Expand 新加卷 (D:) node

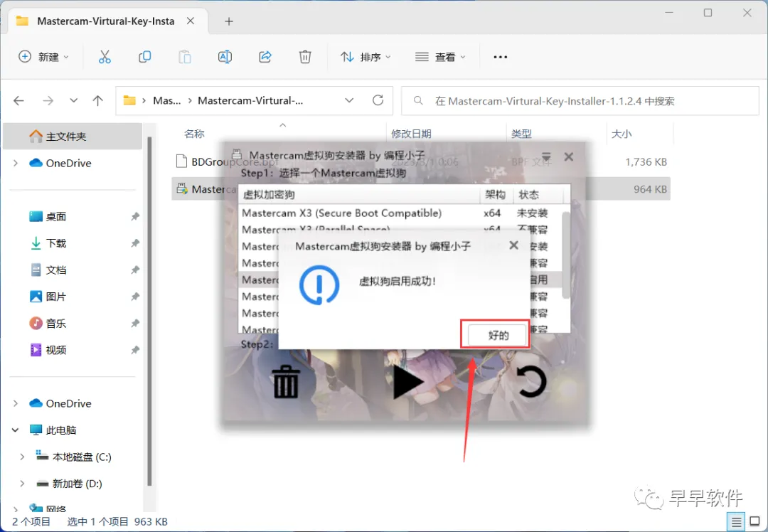22,484
